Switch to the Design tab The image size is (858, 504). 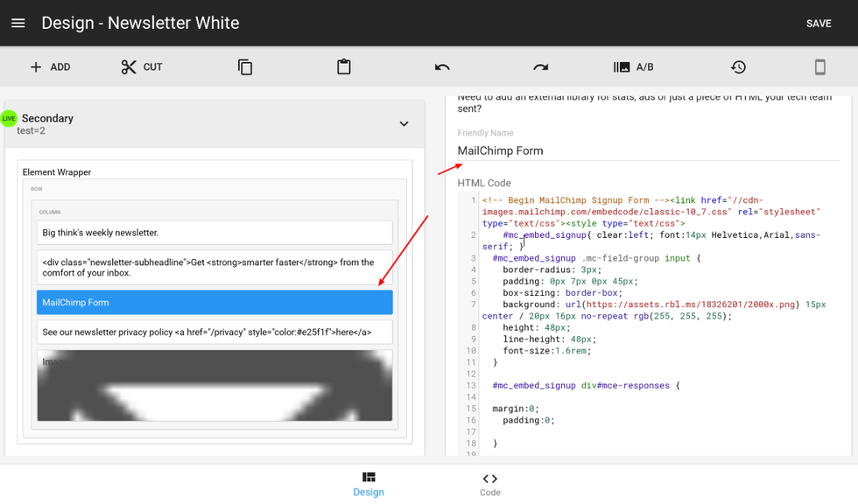368,484
